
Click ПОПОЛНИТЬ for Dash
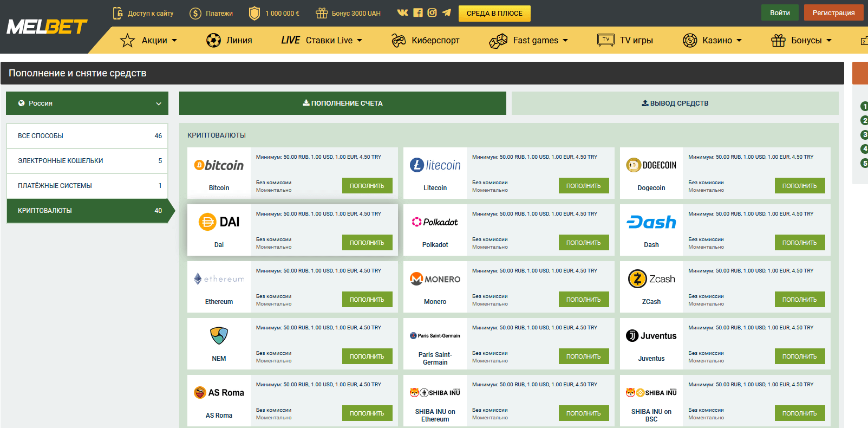click(800, 243)
